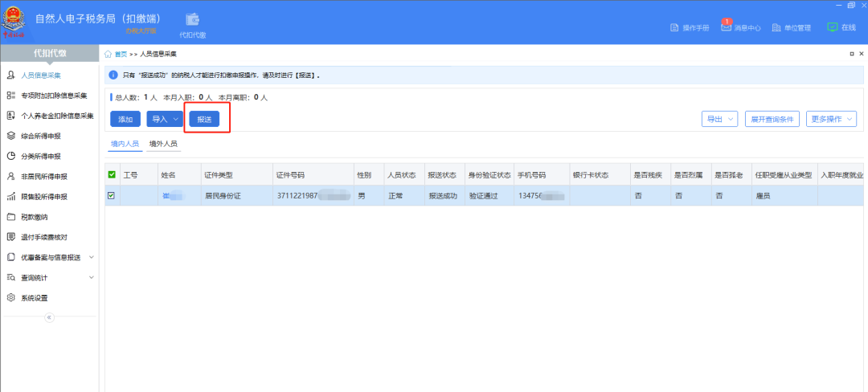Click the 在线 status monitor icon
Screen dimensions: 868x392
pyautogui.click(x=832, y=27)
